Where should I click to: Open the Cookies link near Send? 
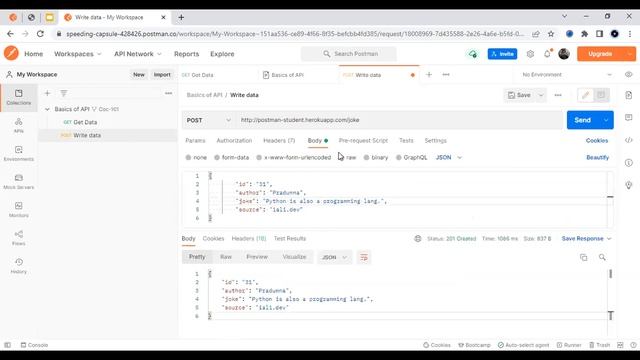point(597,140)
